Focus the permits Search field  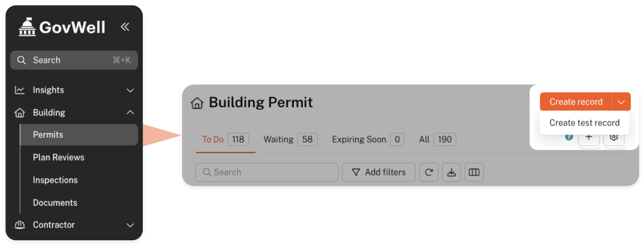point(267,172)
